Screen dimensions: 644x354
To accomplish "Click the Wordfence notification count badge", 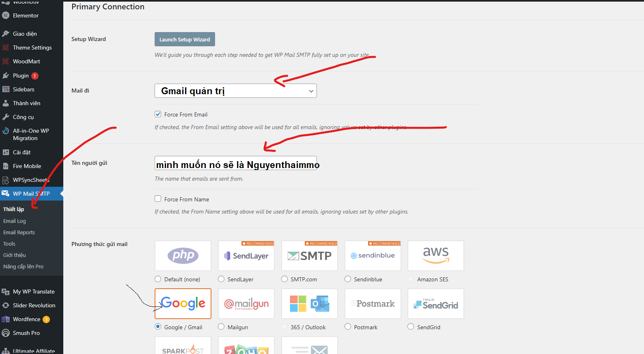I will pyautogui.click(x=46, y=319).
